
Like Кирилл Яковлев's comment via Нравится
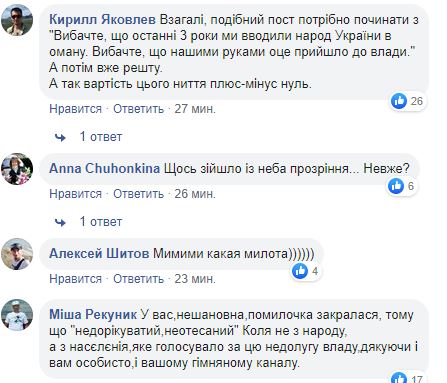click(x=75, y=109)
